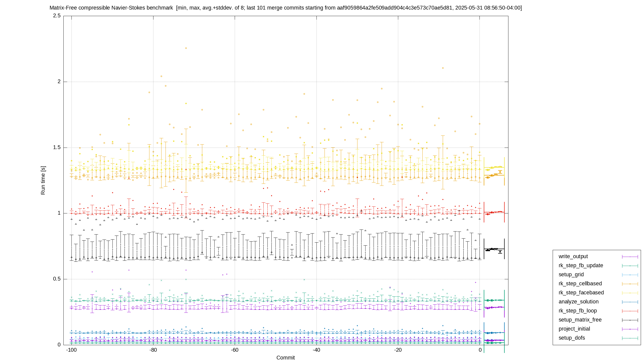Click the 2.5 tick on the runtime axis
Image resolution: width=644 pixels, height=362 pixels.
click(x=57, y=16)
